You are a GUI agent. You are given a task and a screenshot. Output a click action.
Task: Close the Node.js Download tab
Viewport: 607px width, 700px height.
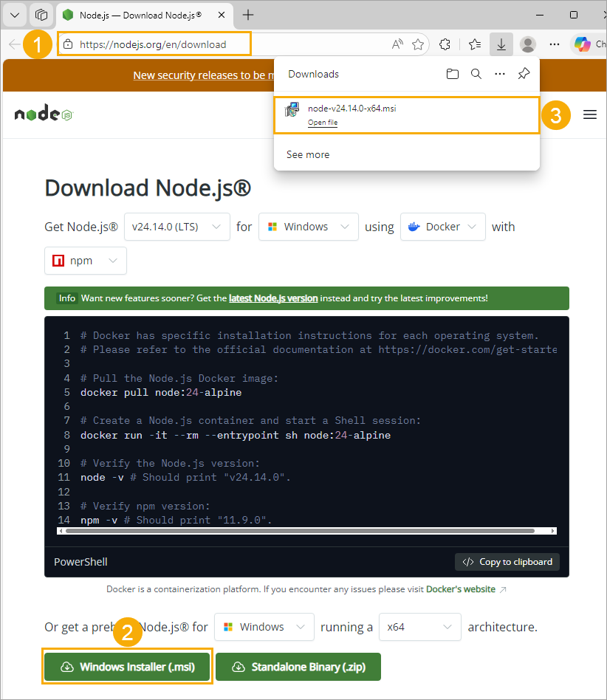221,16
